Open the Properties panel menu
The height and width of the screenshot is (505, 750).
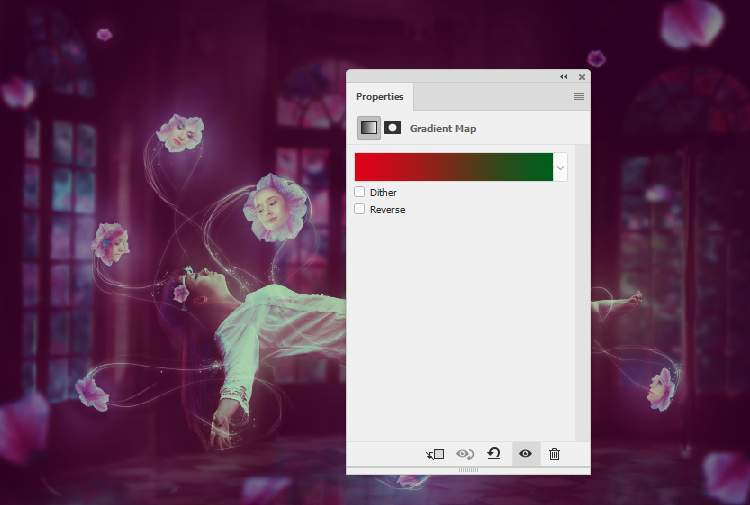(x=579, y=97)
